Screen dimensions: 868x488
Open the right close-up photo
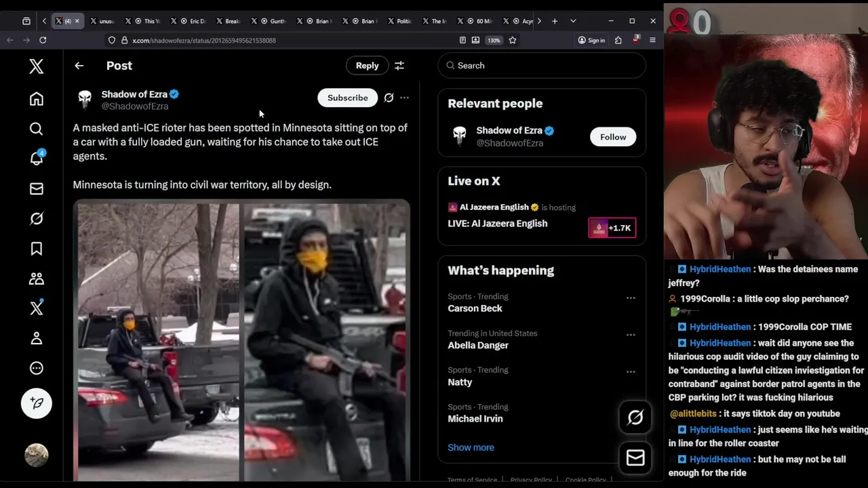pyautogui.click(x=326, y=342)
